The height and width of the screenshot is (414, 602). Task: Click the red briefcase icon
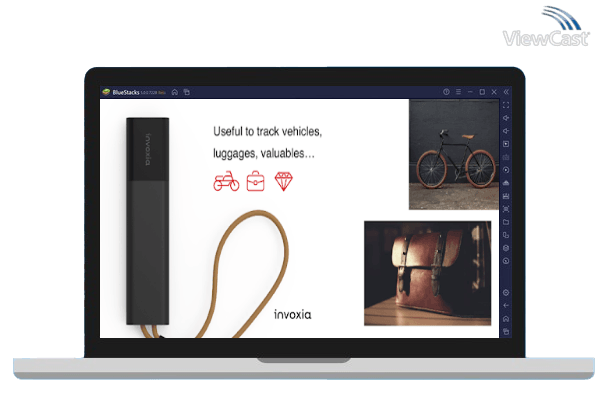click(255, 181)
